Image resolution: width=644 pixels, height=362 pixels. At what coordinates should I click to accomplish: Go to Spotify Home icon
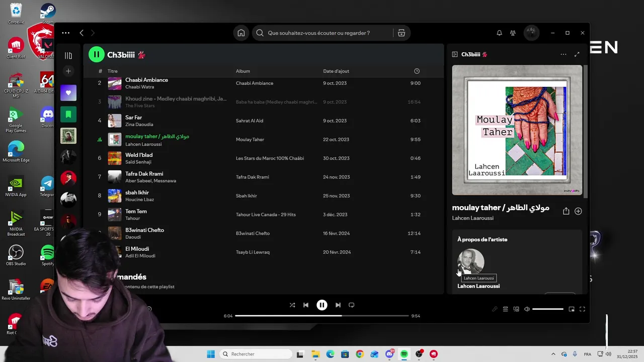241,33
